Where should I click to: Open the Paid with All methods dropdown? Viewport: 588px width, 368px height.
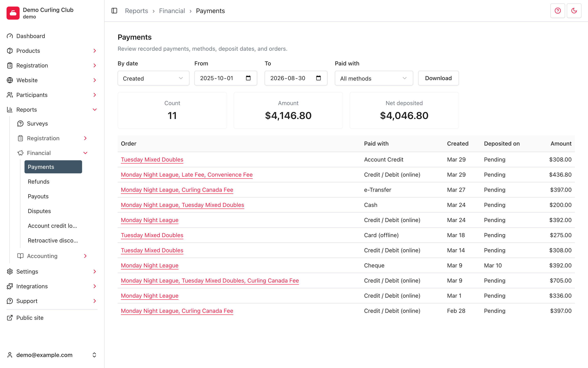pos(374,78)
